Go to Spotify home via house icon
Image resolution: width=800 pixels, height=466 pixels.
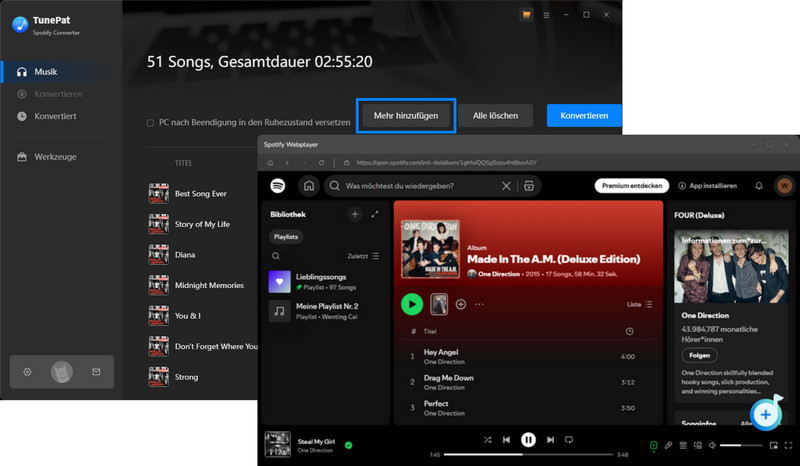click(309, 186)
